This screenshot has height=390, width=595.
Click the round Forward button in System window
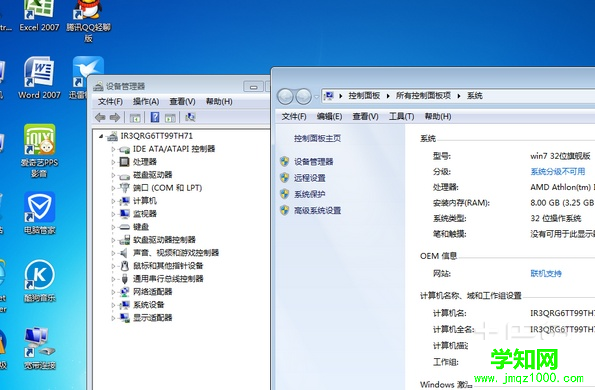pyautogui.click(x=303, y=97)
